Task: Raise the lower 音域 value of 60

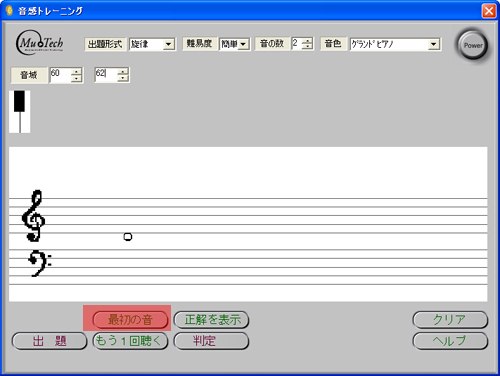Action: pyautogui.click(x=76, y=71)
